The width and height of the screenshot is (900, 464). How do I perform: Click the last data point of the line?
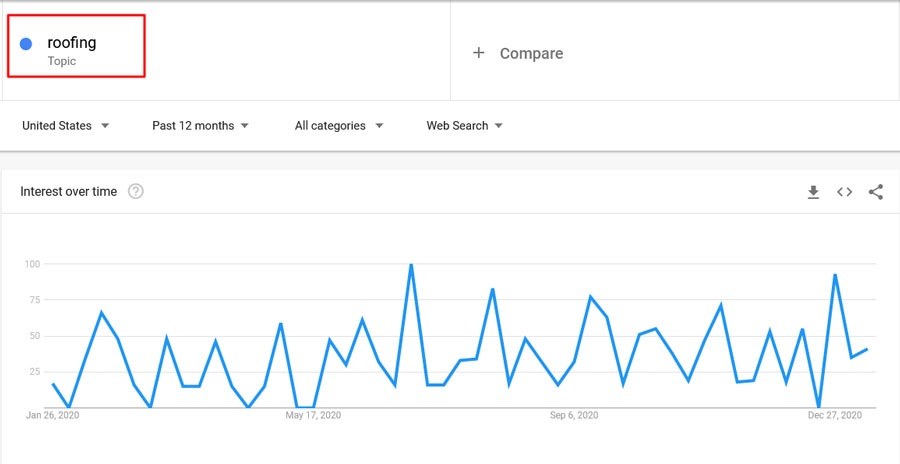866,349
